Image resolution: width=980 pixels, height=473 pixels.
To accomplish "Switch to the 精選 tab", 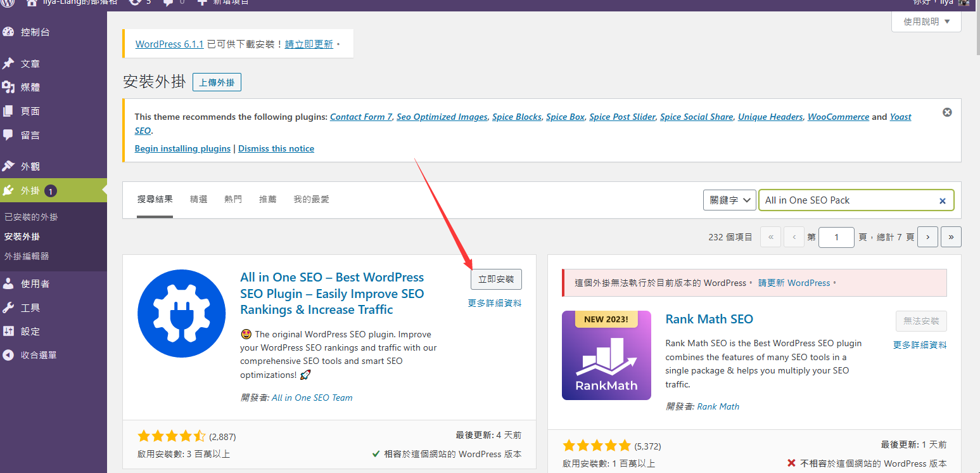I will point(199,199).
